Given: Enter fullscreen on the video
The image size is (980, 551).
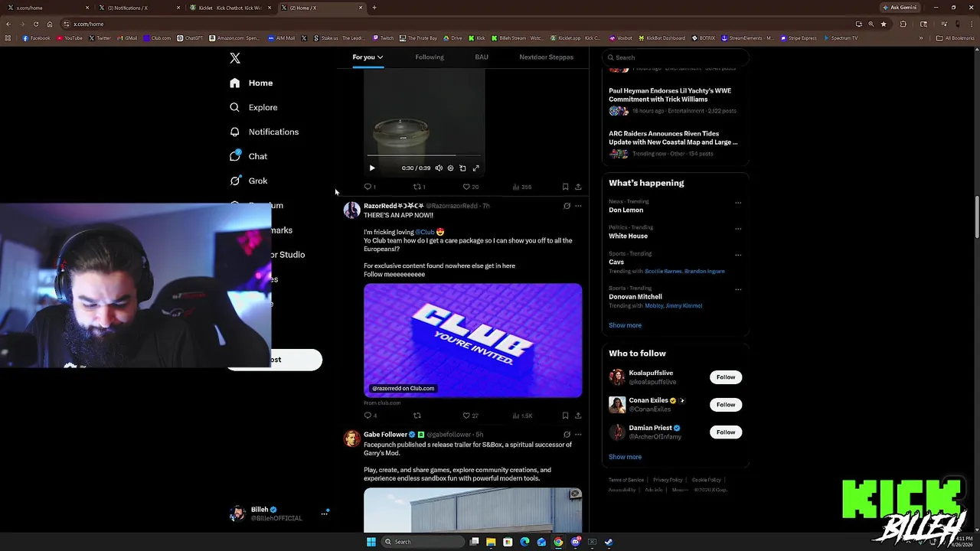Looking at the screenshot, I should click(475, 168).
